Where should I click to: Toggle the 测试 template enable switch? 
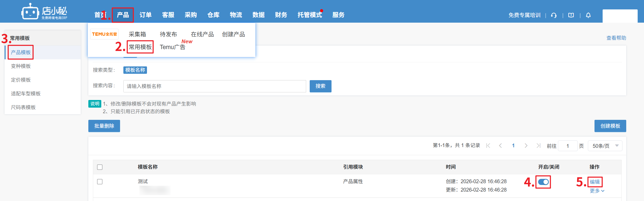pos(543,182)
